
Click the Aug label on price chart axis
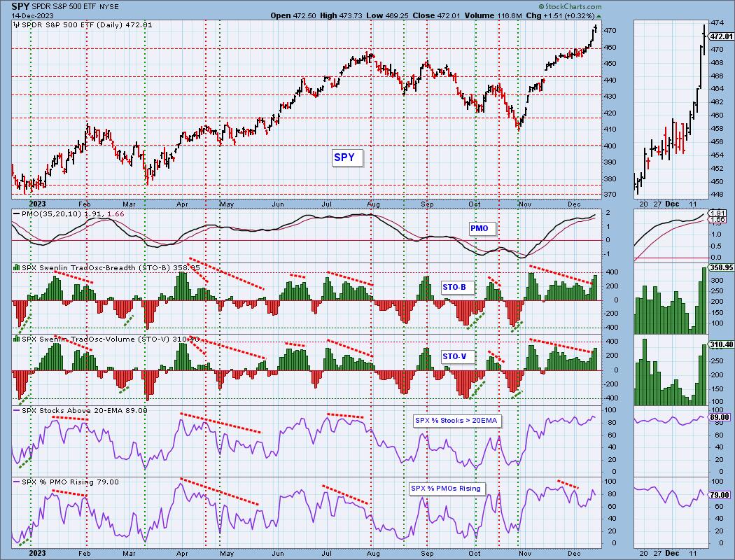(373, 204)
